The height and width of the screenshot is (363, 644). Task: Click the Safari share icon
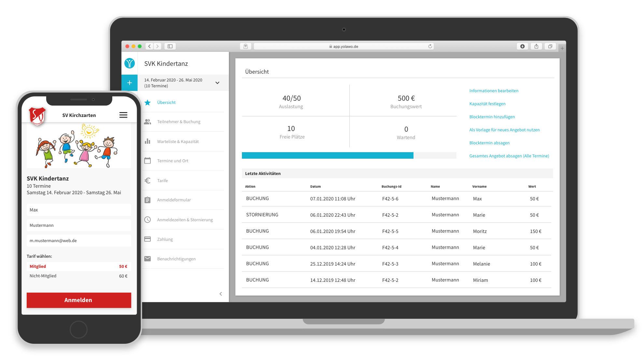pyautogui.click(x=536, y=46)
